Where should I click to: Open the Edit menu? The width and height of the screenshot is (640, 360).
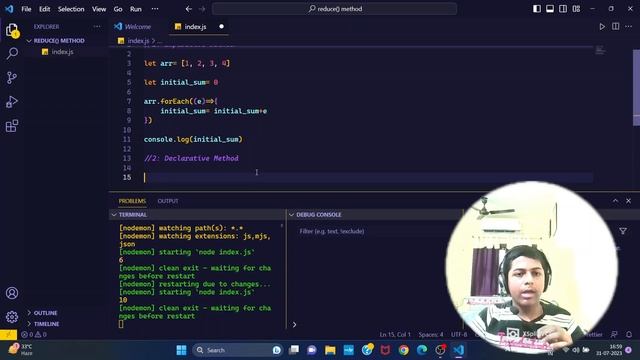pyautogui.click(x=44, y=9)
